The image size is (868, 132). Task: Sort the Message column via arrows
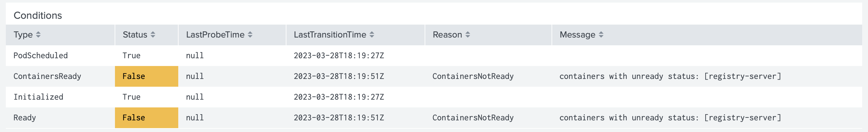point(601,34)
